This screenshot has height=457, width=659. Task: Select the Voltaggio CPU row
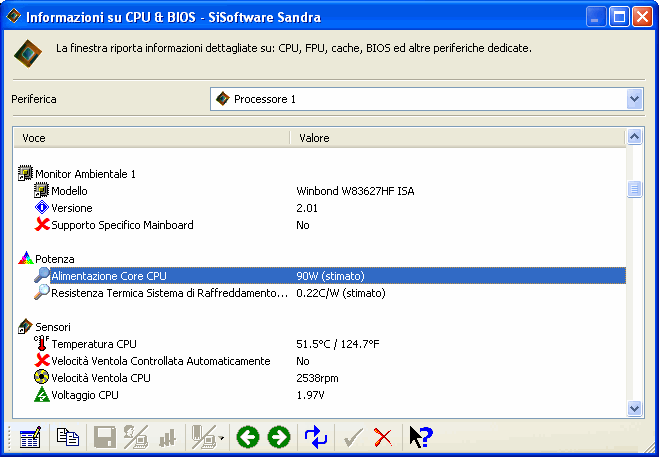pyautogui.click(x=320, y=395)
